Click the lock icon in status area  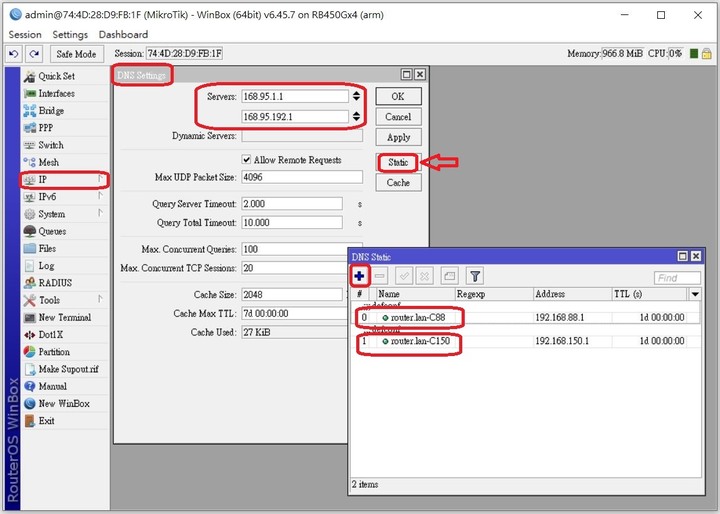click(707, 54)
